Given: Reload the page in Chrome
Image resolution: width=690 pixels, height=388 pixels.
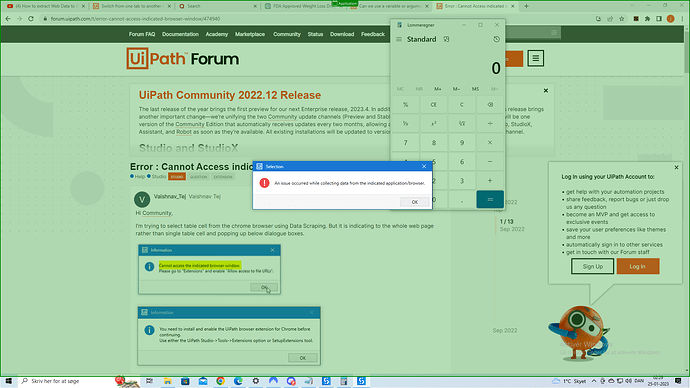Looking at the screenshot, I should pos(31,19).
